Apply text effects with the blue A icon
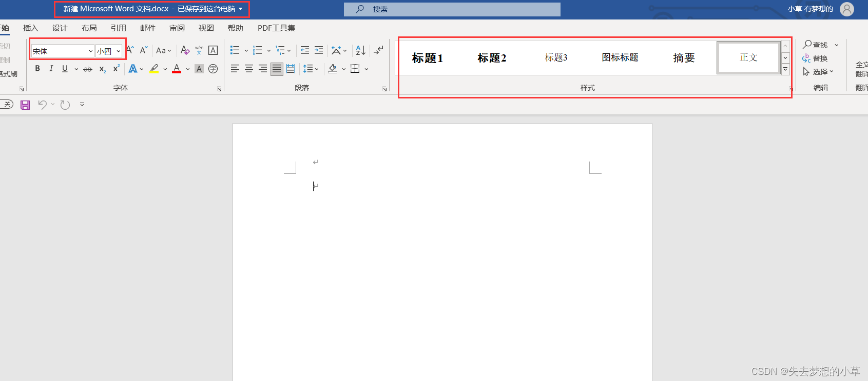The width and height of the screenshot is (868, 381). tap(133, 69)
